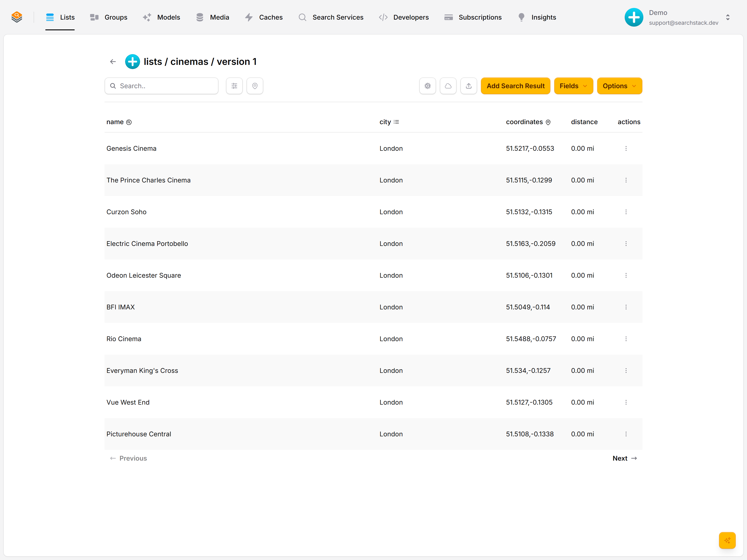Click the cloud button in toolbar
The width and height of the screenshot is (747, 560).
pos(448,86)
